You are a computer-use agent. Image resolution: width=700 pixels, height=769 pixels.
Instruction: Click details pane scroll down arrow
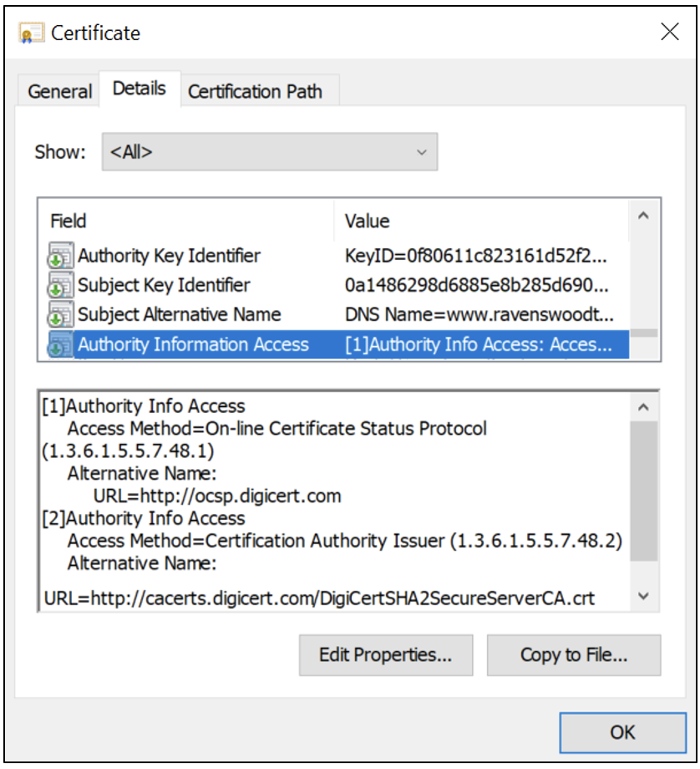tap(644, 596)
